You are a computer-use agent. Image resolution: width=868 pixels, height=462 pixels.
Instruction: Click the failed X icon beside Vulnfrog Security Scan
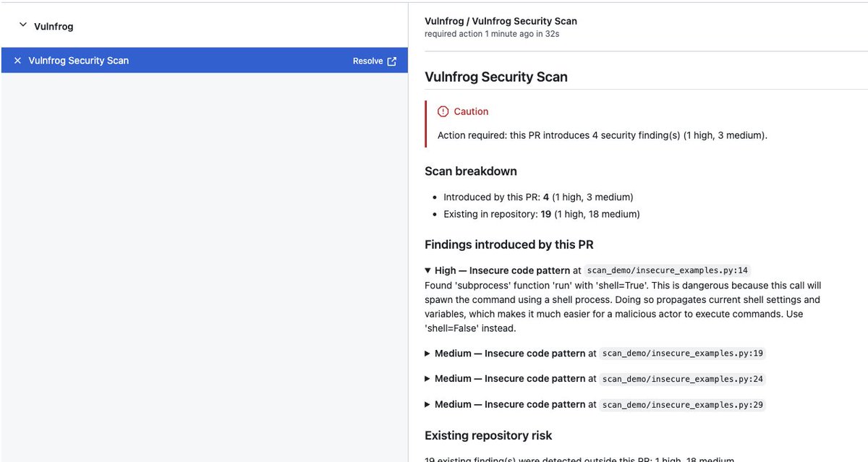coord(17,61)
